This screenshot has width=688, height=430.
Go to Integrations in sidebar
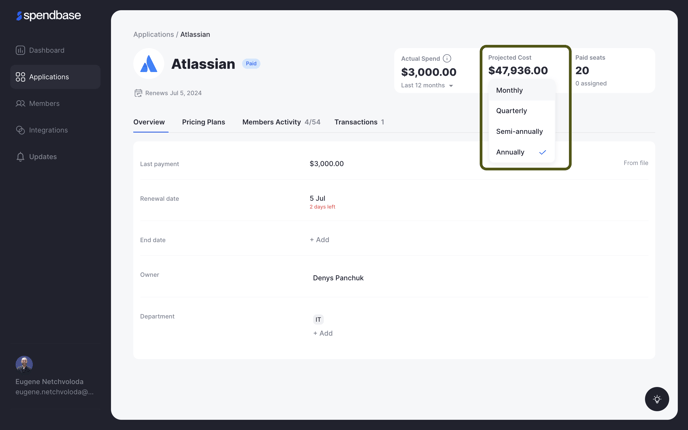[x=55, y=130]
